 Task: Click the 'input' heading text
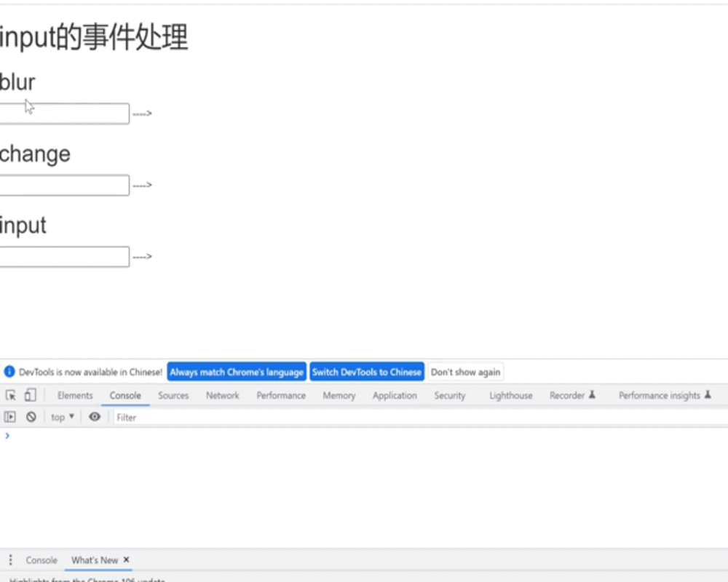point(23,226)
